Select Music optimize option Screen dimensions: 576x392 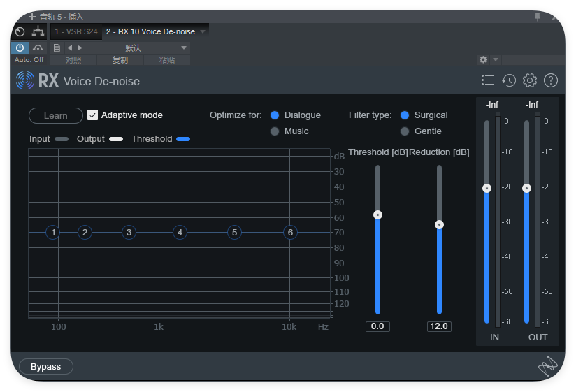click(275, 131)
